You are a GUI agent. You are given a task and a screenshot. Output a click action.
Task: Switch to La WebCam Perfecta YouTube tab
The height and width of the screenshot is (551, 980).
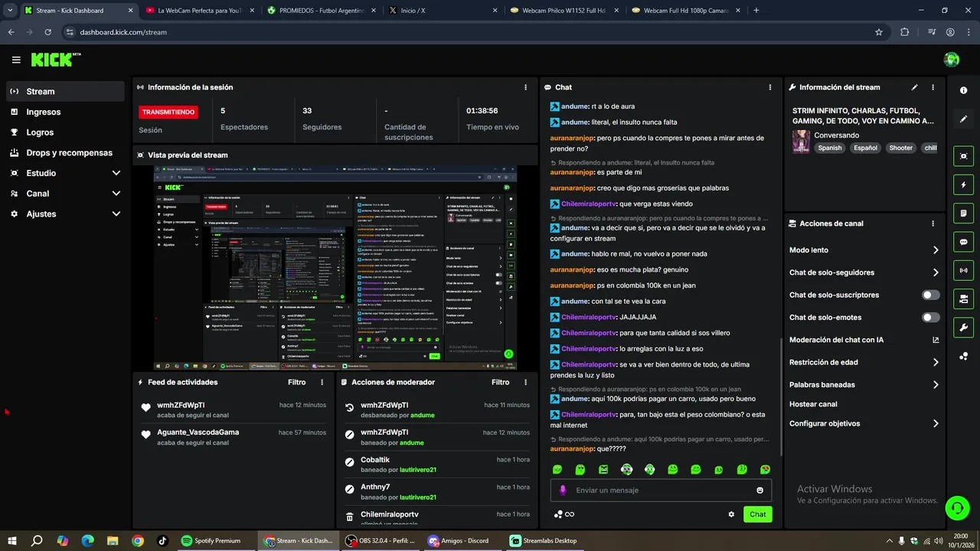point(201,11)
